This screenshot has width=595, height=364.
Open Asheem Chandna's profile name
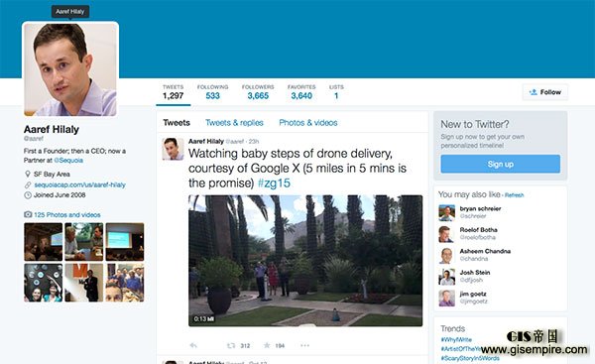tap(485, 251)
